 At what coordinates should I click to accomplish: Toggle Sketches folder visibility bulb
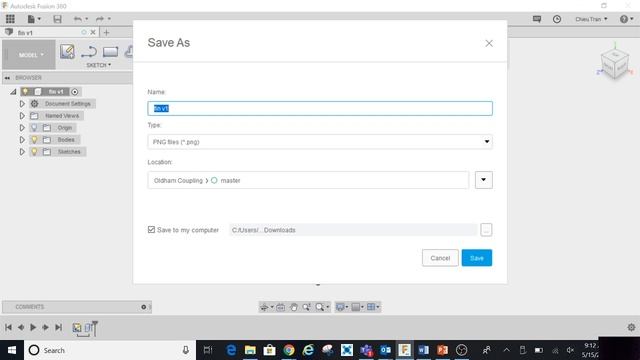tap(34, 151)
